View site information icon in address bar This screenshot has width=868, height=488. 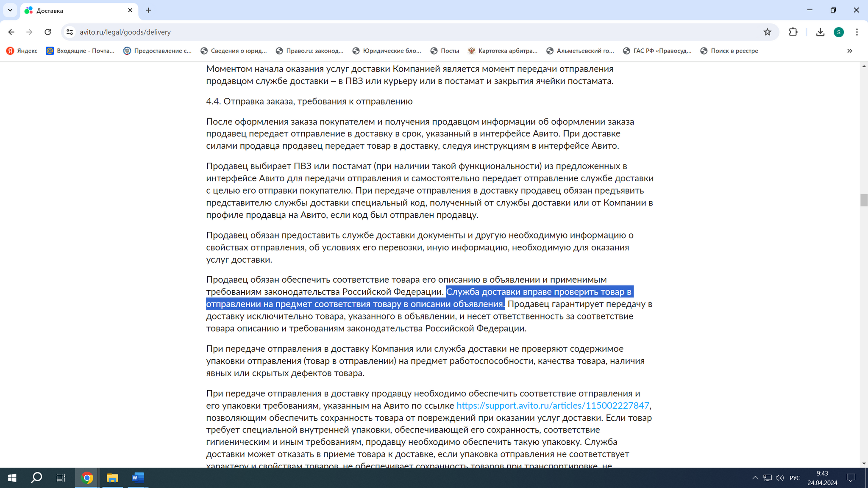[70, 32]
